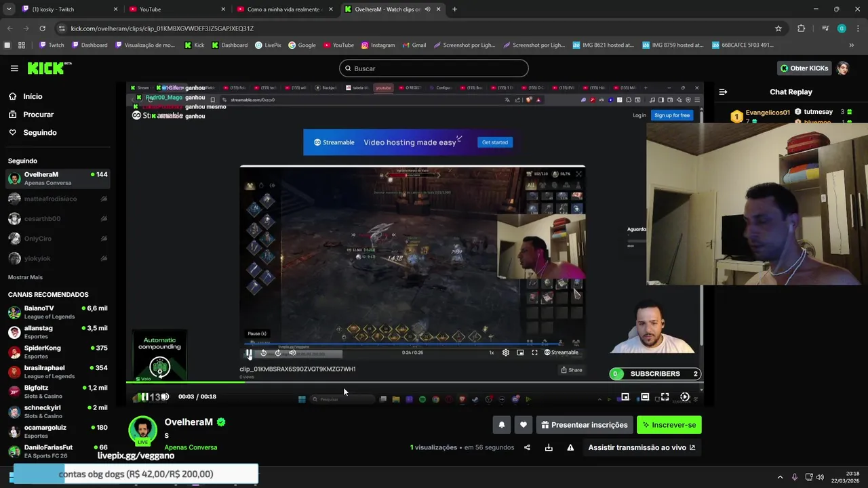This screenshot has height=488, width=868.
Task: Focus the Buscar search field
Action: (434, 68)
